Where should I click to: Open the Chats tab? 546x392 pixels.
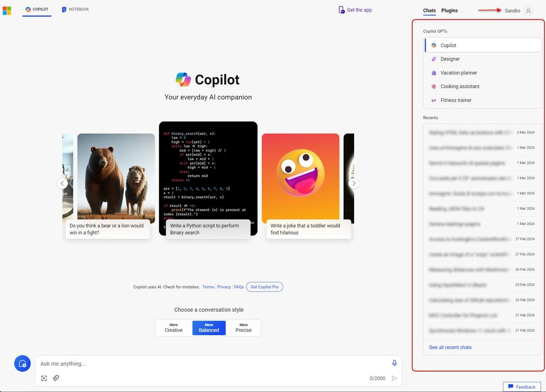pos(430,10)
